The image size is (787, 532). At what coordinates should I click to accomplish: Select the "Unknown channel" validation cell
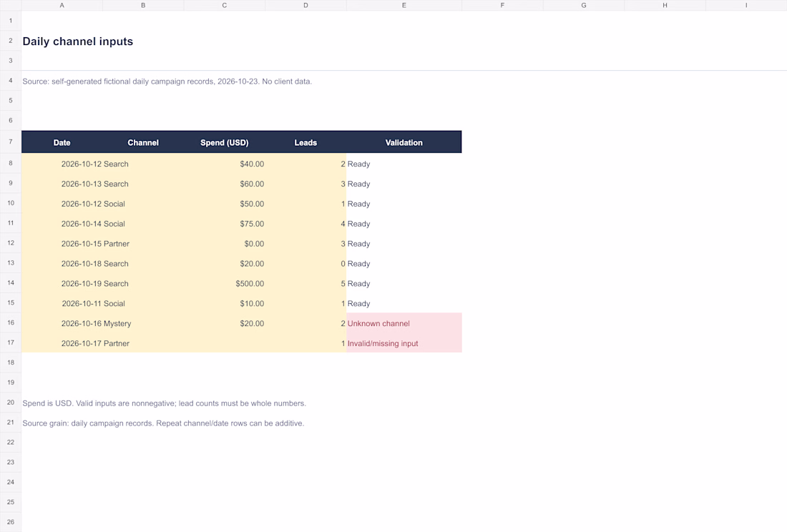tap(404, 323)
